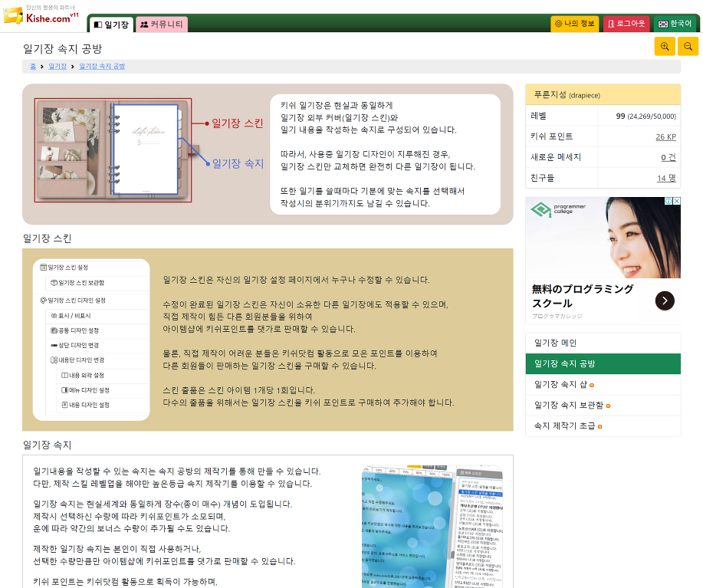Click the zoom out magnifier icon
The width and height of the screenshot is (703, 588).
pyautogui.click(x=688, y=47)
